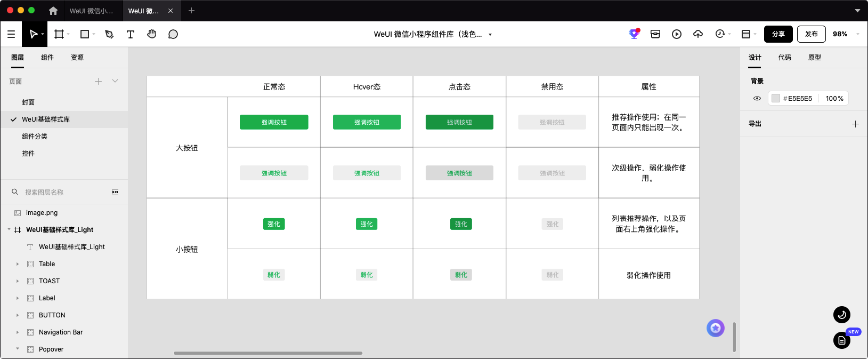The height and width of the screenshot is (359, 868).
Task: Open the document notes button with NEW badge
Action: 842,340
